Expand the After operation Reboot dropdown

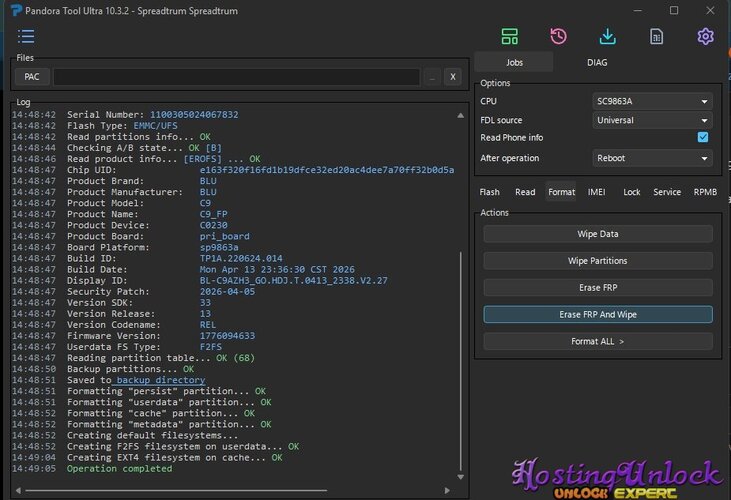pyautogui.click(x=652, y=158)
